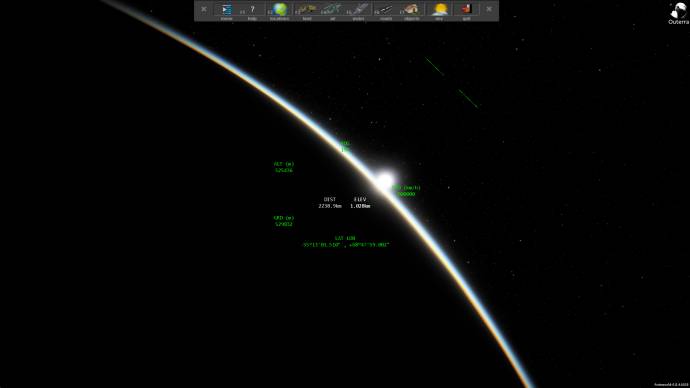This screenshot has width=690, height=388.
Task: Click the LAT LON coordinates text
Action: 346,242
